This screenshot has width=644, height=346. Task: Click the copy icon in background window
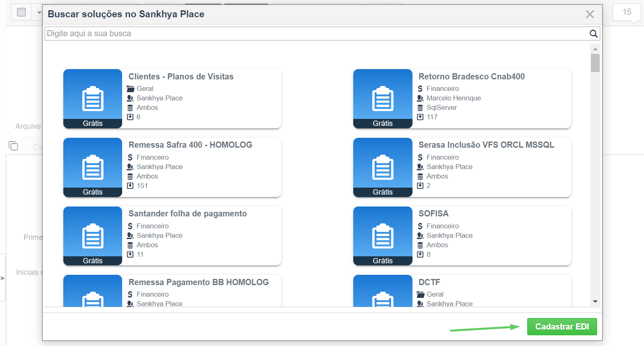coord(13,146)
